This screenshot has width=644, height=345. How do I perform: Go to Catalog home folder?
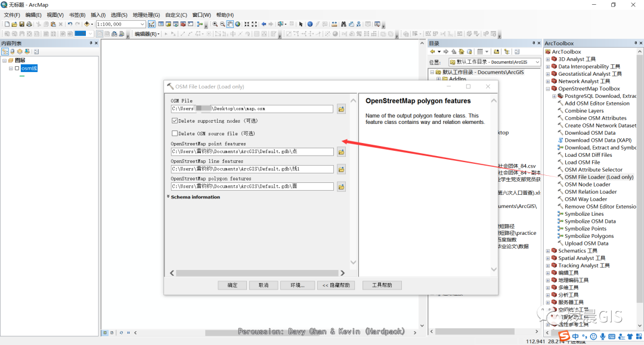461,52
